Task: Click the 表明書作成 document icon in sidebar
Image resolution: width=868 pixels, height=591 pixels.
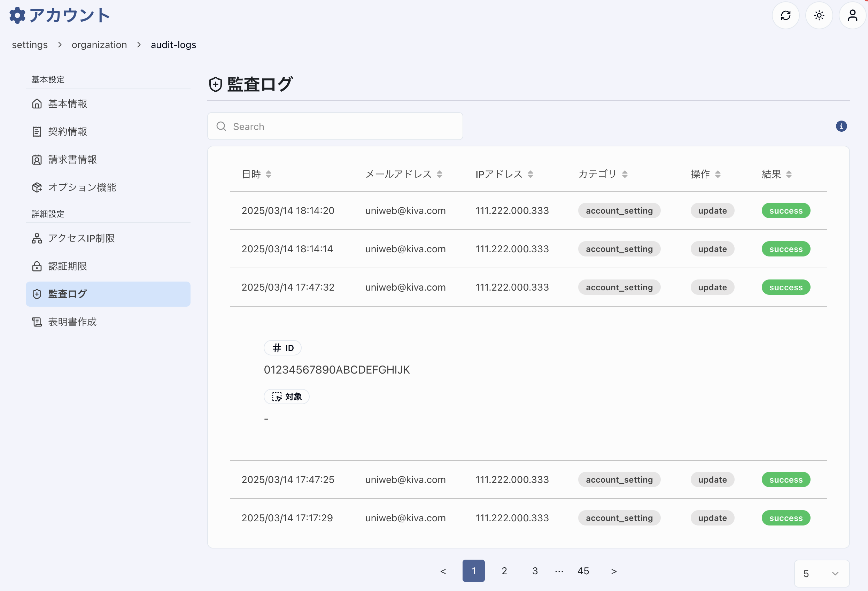Action: (37, 322)
